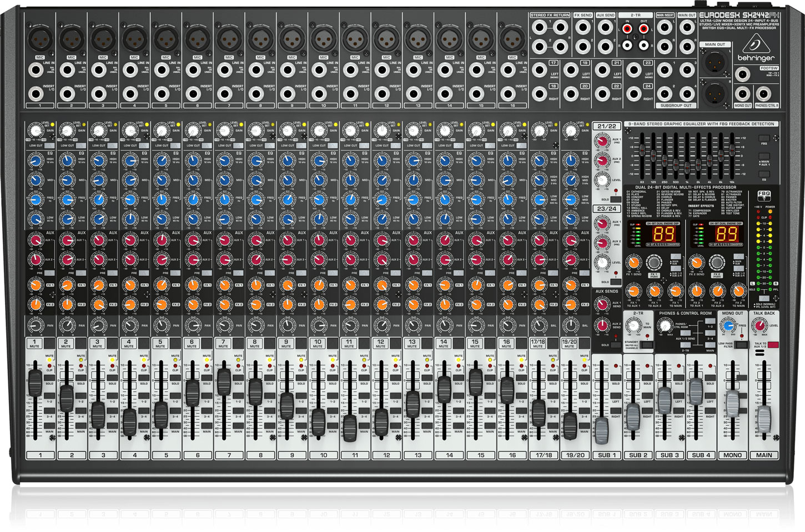Click channel 9 INSERT I/O jack
The height and width of the screenshot is (532, 805).
point(286,93)
